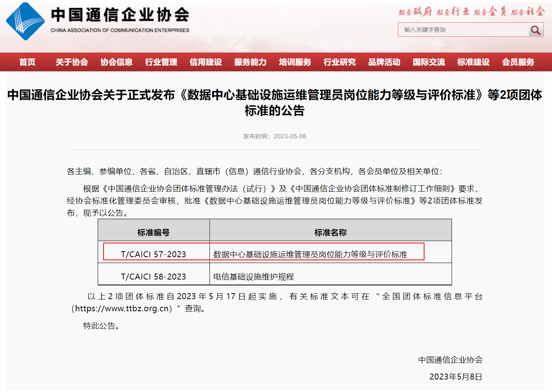This screenshot has height=392, width=552.
Task: Open the 国际交流 menu item
Action: (429, 62)
